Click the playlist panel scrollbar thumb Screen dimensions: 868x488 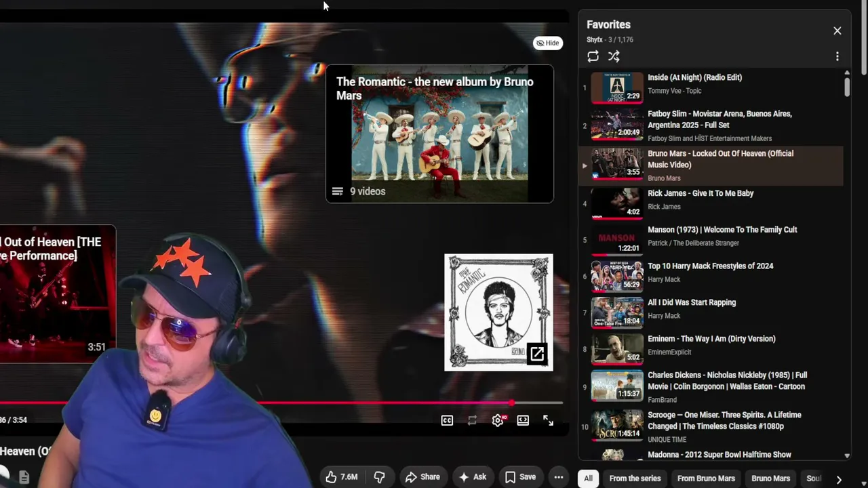[847, 87]
